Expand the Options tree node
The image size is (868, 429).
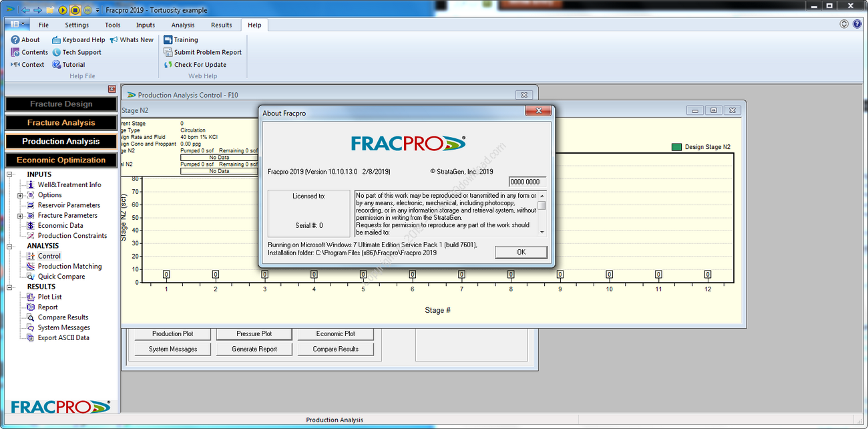20,195
